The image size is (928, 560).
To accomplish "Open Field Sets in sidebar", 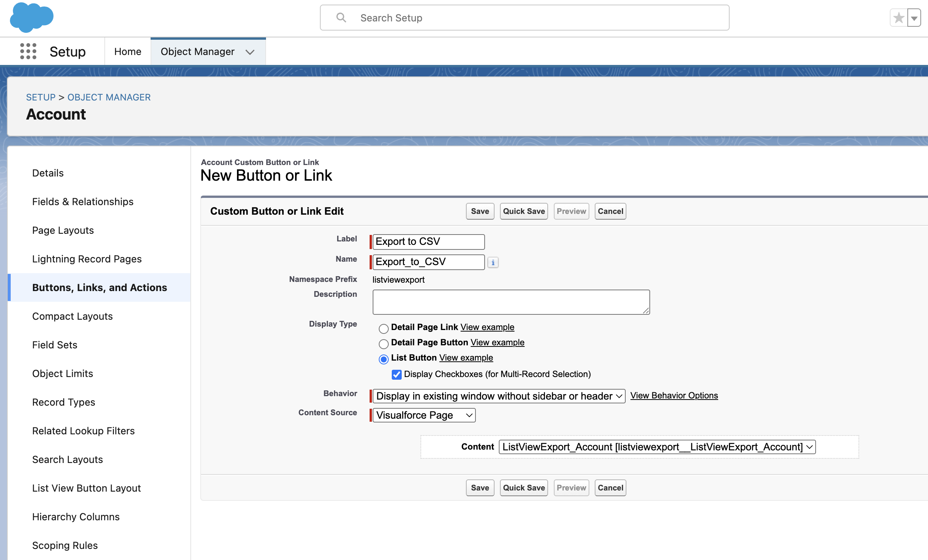I will tap(55, 345).
